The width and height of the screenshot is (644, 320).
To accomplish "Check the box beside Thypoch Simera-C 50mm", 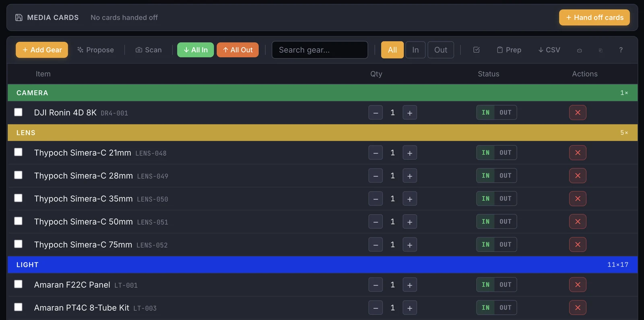I will [x=18, y=221].
